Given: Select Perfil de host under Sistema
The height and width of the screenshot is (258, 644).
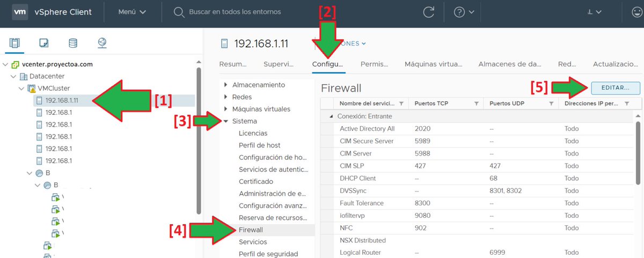Looking at the screenshot, I should (260, 145).
